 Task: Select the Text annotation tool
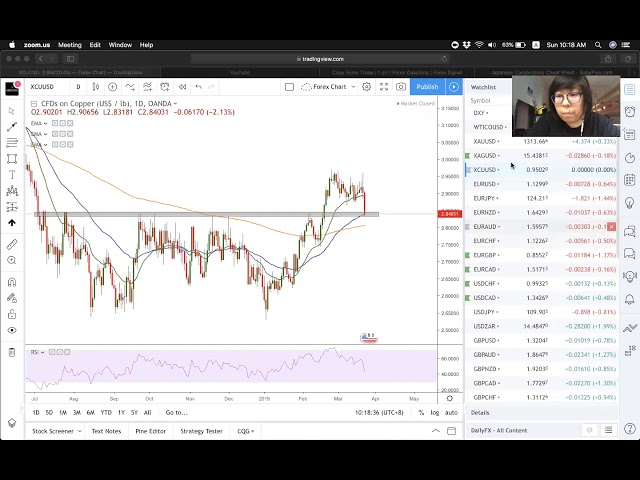12,175
